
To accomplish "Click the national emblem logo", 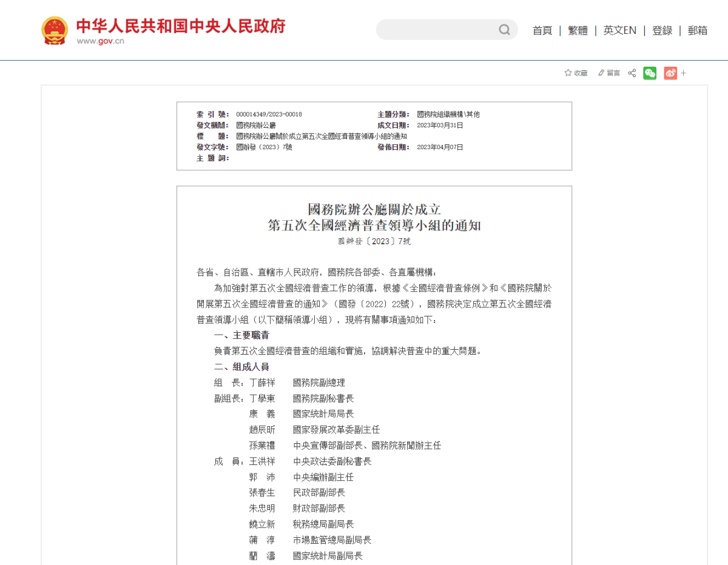I will point(55,30).
